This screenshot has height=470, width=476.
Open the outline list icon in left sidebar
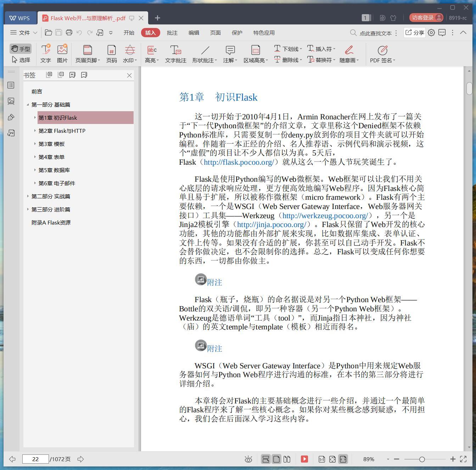pos(11,85)
